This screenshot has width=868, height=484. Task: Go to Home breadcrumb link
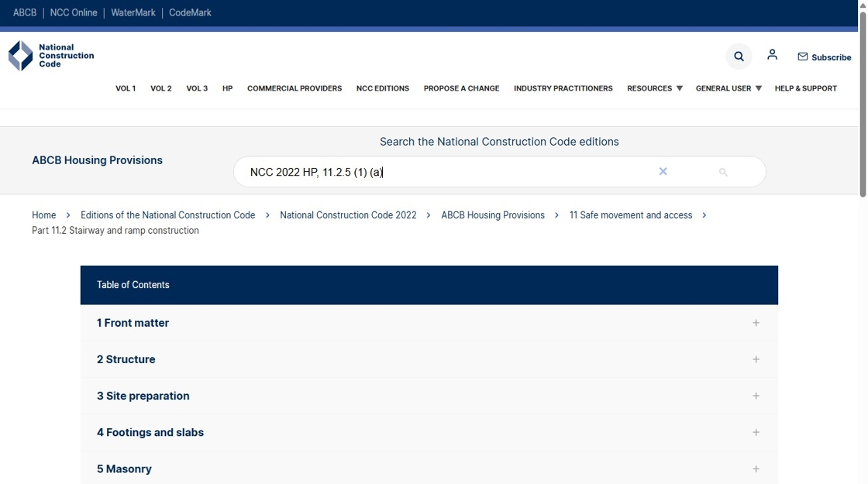(43, 215)
